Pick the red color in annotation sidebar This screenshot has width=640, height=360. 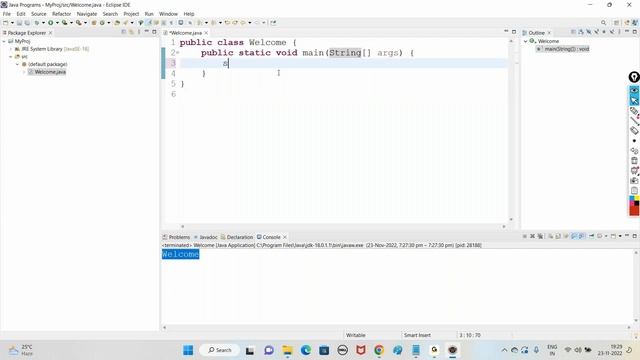(x=634, y=210)
